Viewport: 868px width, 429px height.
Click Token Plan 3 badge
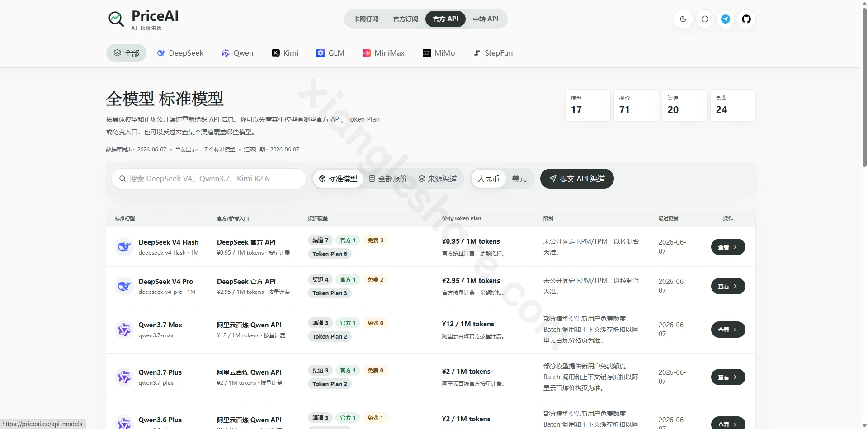[330, 293]
